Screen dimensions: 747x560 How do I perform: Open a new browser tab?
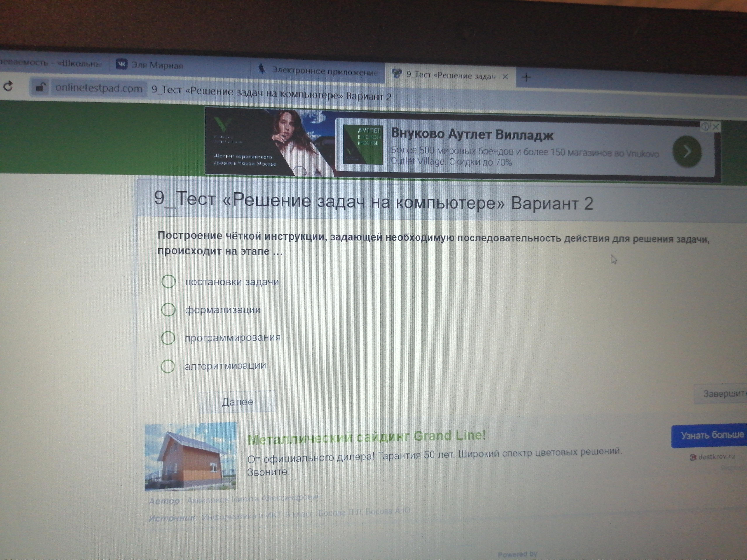pyautogui.click(x=526, y=78)
